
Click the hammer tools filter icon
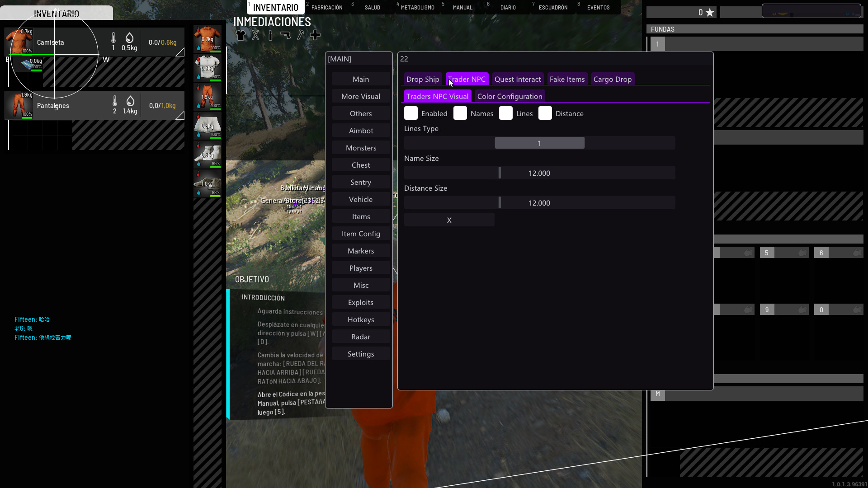point(301,35)
